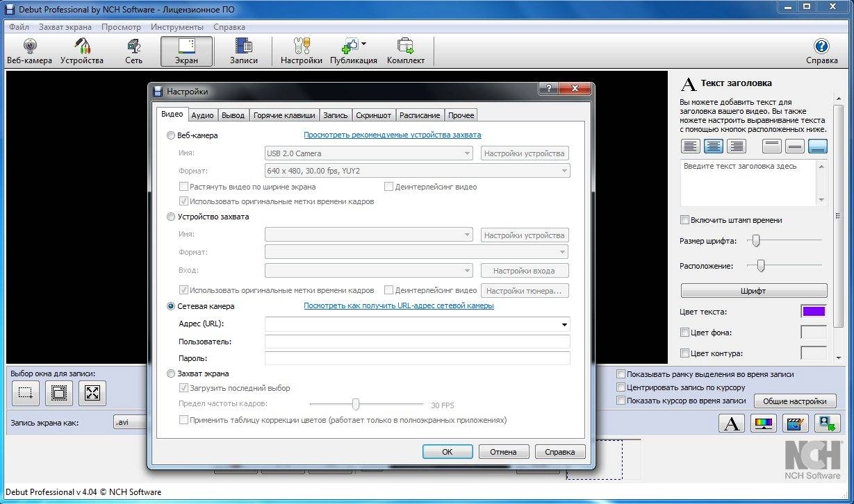The image size is (854, 504).
Task: Open the Записи recordings list
Action: point(244,51)
